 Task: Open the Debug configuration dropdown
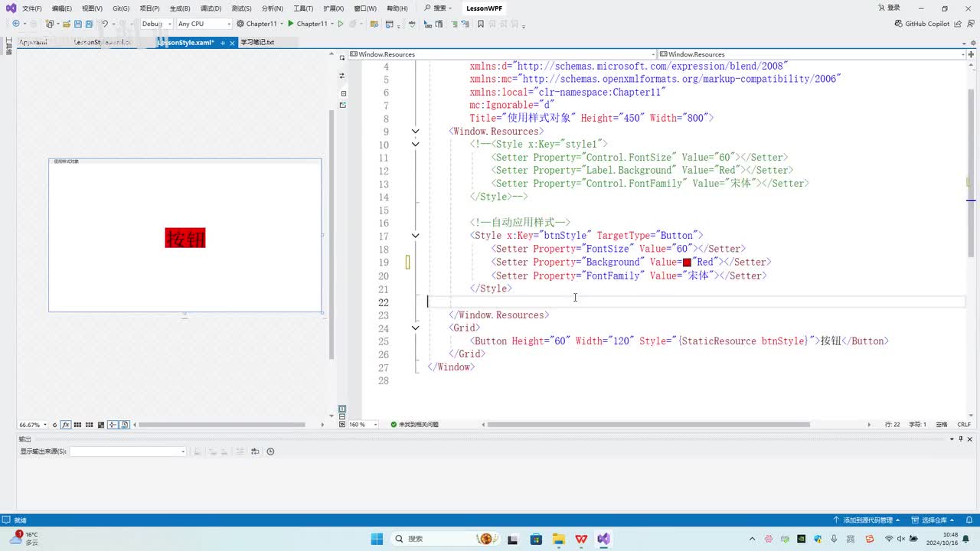[155, 24]
